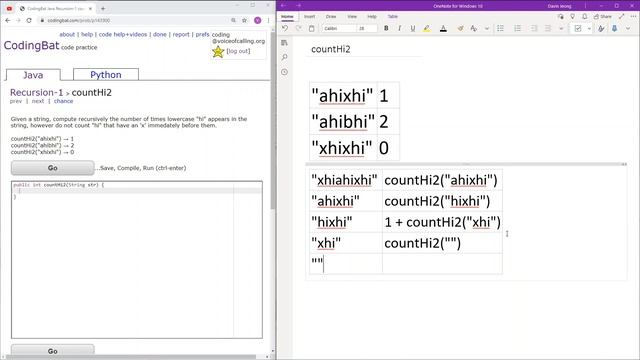The image size is (640, 360).
Task: Increase paragraph indent
Action: click(x=548, y=28)
